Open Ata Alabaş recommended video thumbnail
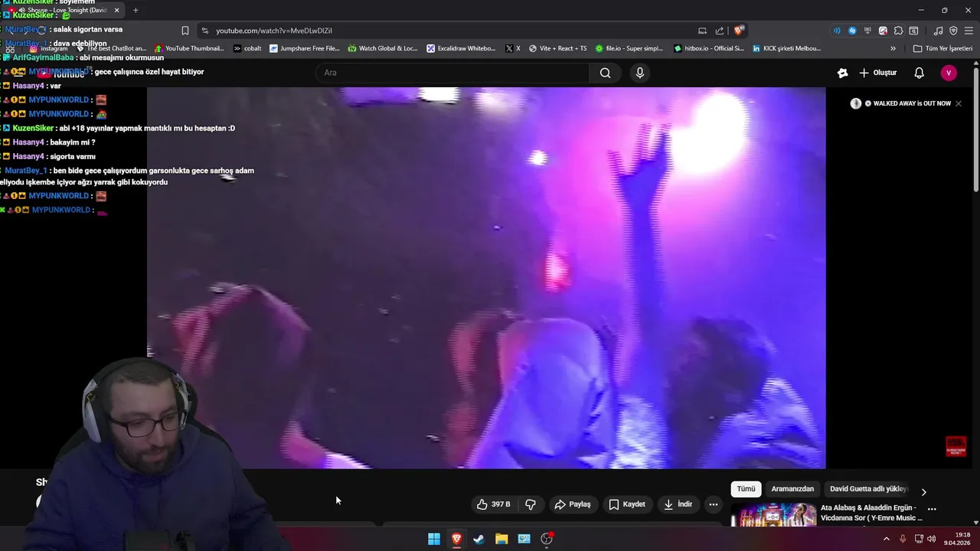 773,515
